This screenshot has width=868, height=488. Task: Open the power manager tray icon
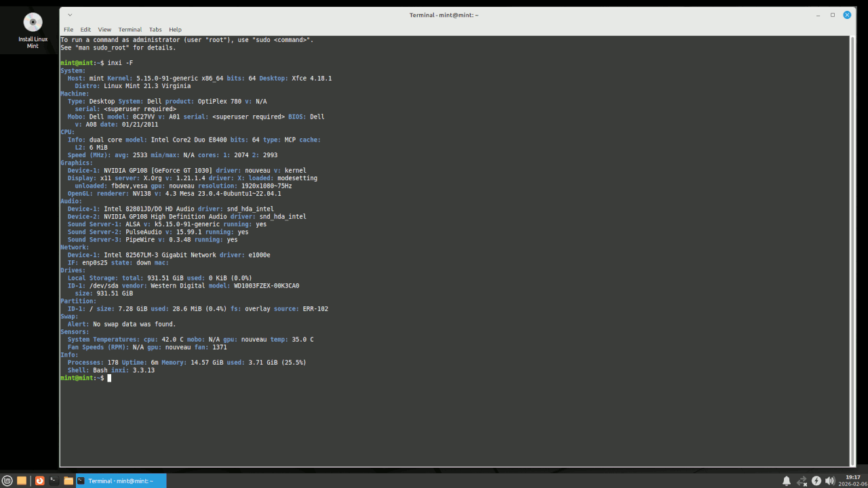(x=816, y=481)
